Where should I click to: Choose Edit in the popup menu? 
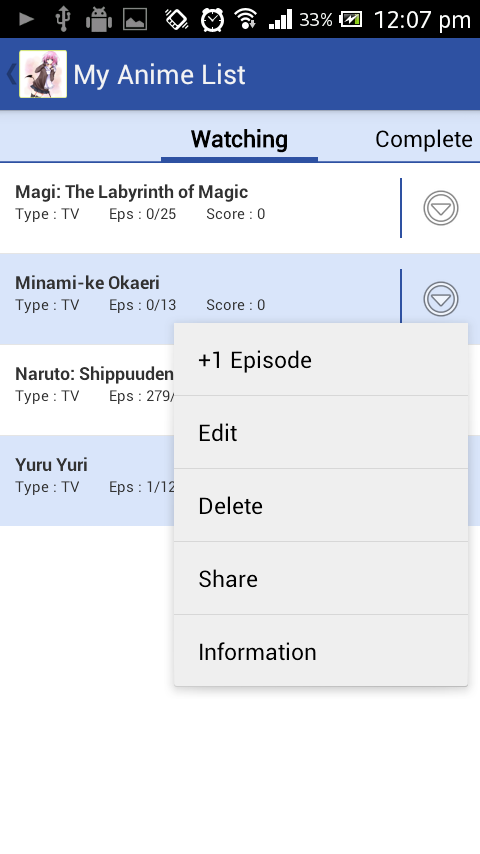tap(321, 433)
